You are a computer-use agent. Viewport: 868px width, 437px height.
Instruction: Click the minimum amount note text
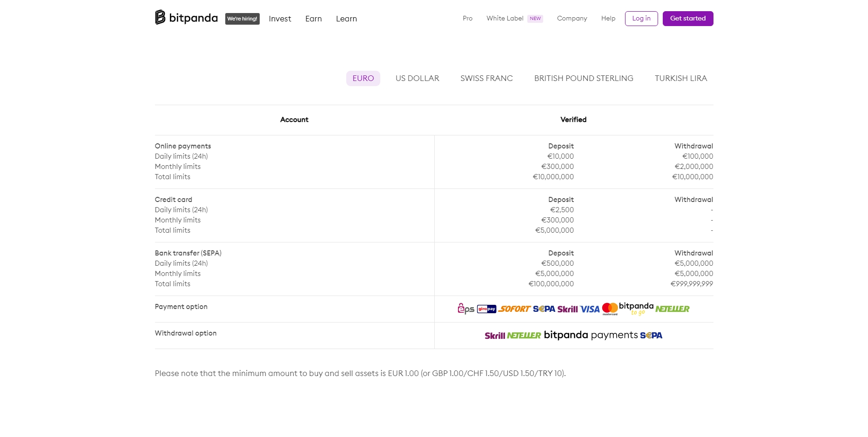360,373
